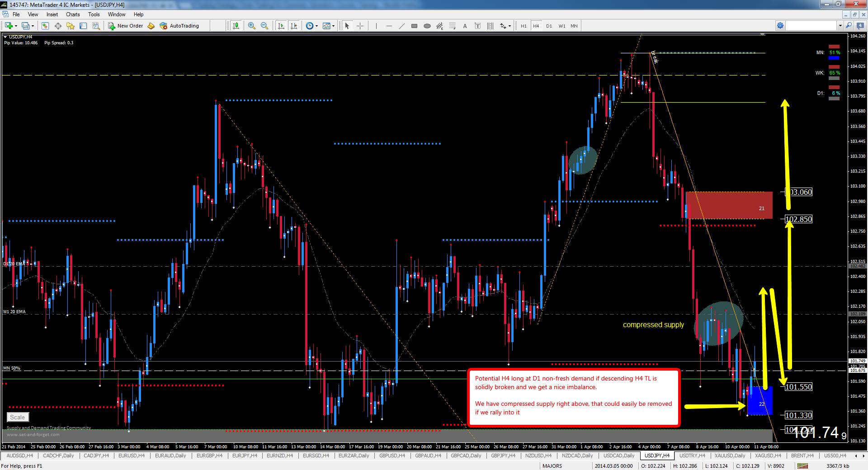Zoom in on the chart
868x470 pixels.
click(x=252, y=26)
